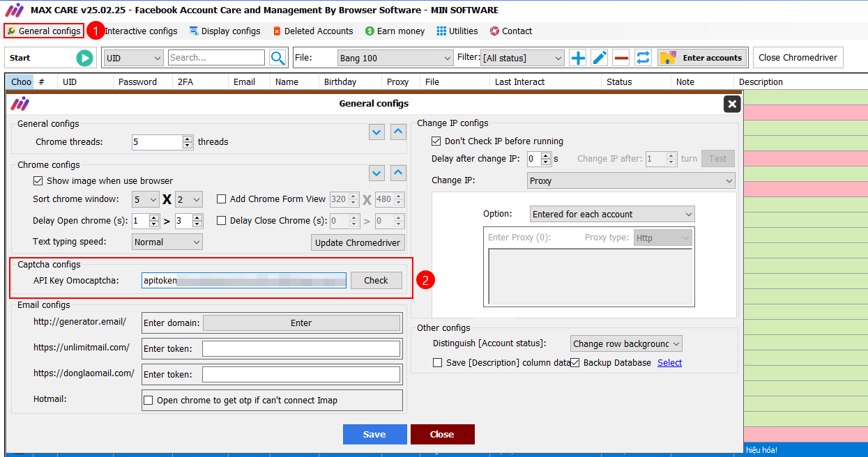Image resolution: width=868 pixels, height=457 pixels.
Task: Enable Delay Close Chrome checkbox
Action: [x=222, y=220]
